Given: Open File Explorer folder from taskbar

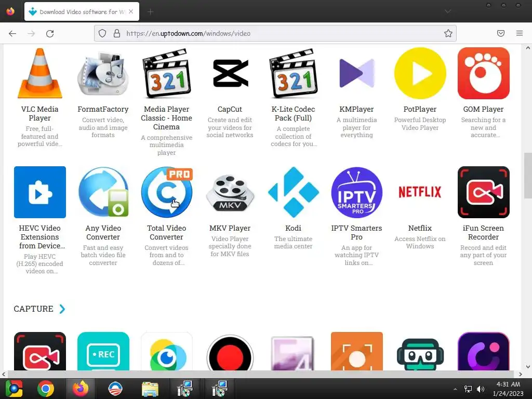Looking at the screenshot, I should click(x=150, y=389).
